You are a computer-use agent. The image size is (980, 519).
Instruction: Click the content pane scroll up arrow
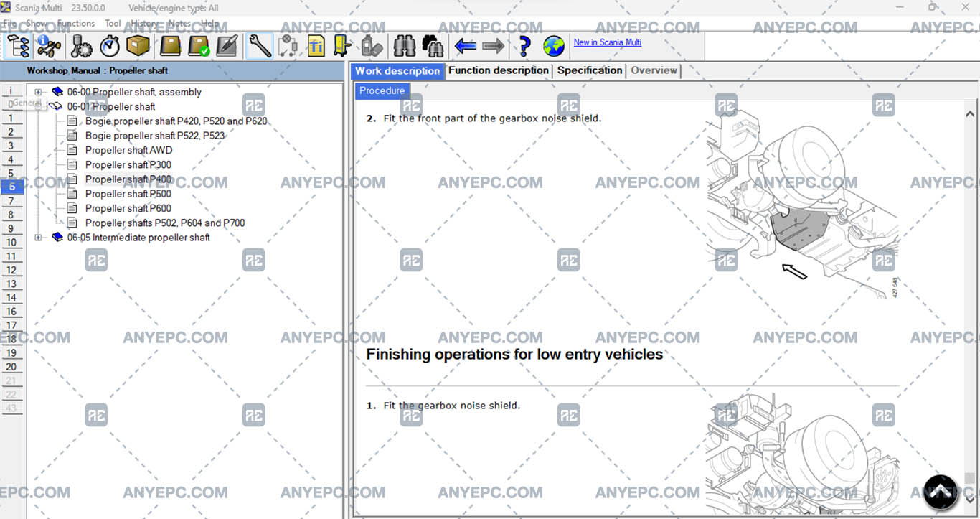click(970, 113)
